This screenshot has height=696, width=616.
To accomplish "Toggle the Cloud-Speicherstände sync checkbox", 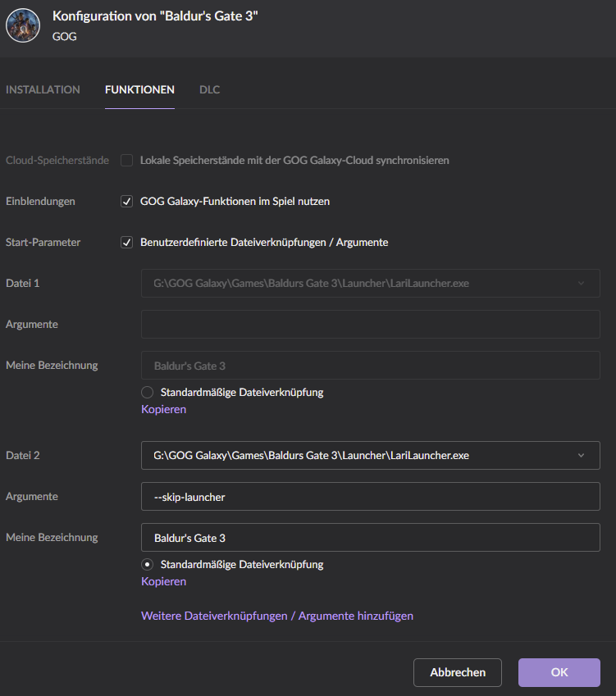I will pyautogui.click(x=127, y=161).
